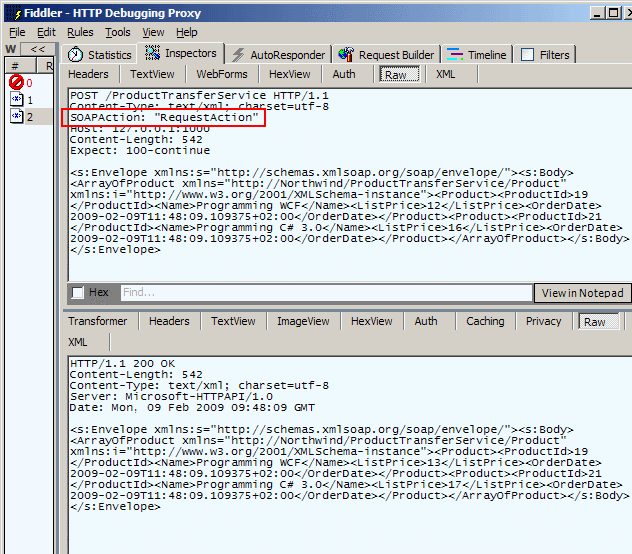Collapse the session list with << button

(37, 49)
